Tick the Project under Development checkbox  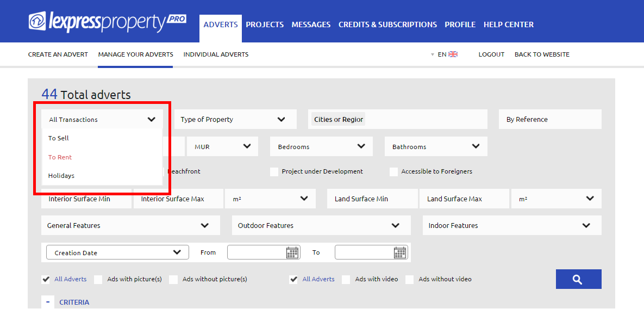[274, 171]
